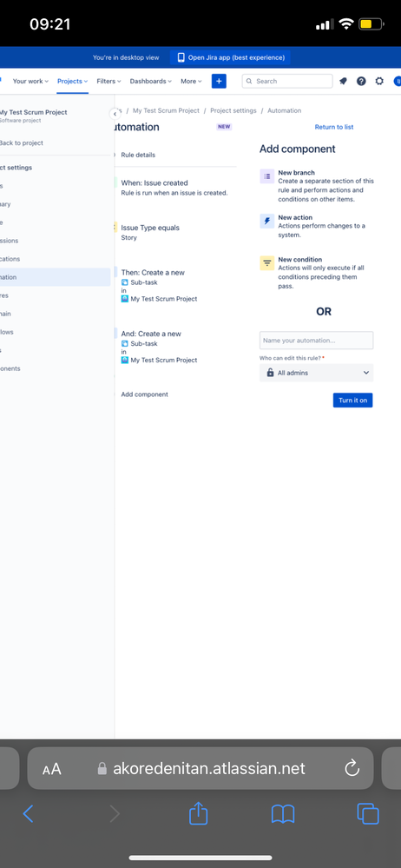Collapse the sidebar with the arrow toggle
This screenshot has height=868, width=401.
pyautogui.click(x=115, y=114)
